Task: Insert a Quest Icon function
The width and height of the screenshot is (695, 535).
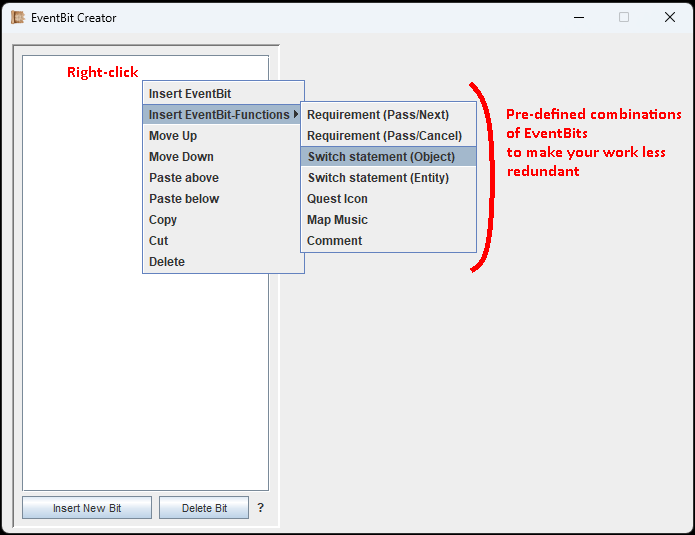Action: (337, 199)
